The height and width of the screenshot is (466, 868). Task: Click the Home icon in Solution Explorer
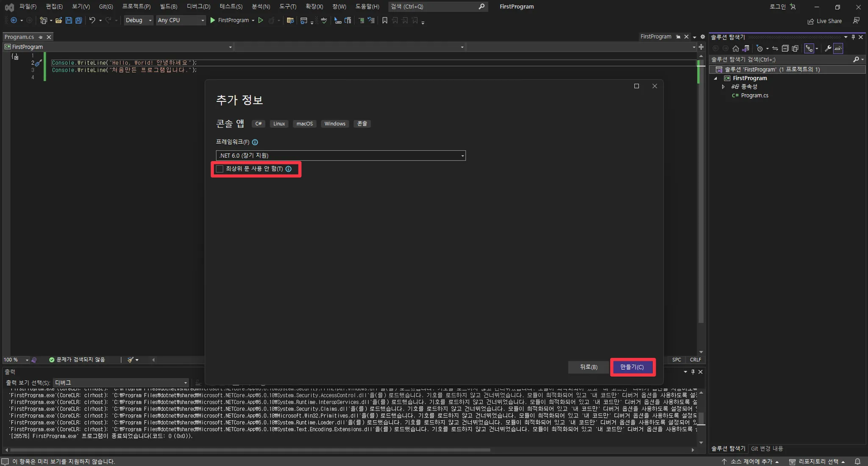coord(736,48)
